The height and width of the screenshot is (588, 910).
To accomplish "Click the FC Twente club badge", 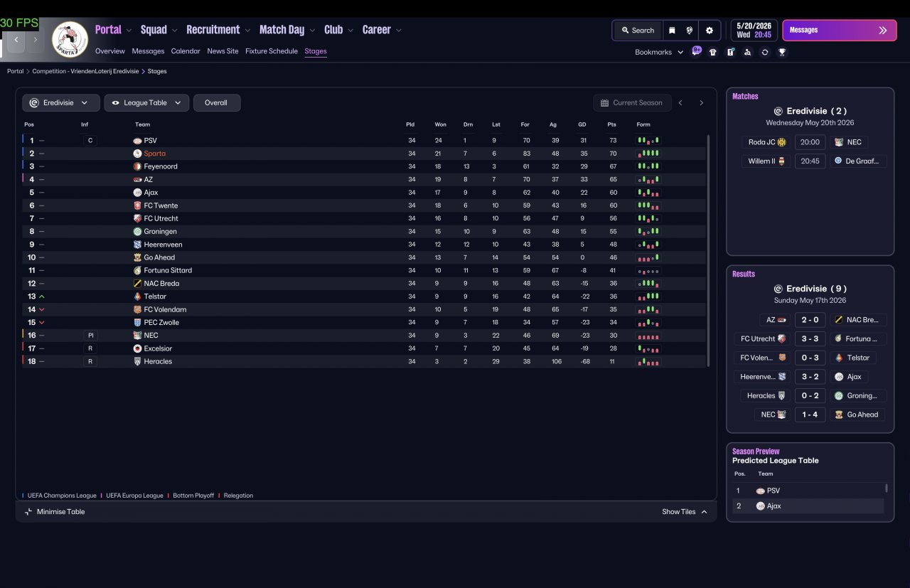I will [x=137, y=205].
